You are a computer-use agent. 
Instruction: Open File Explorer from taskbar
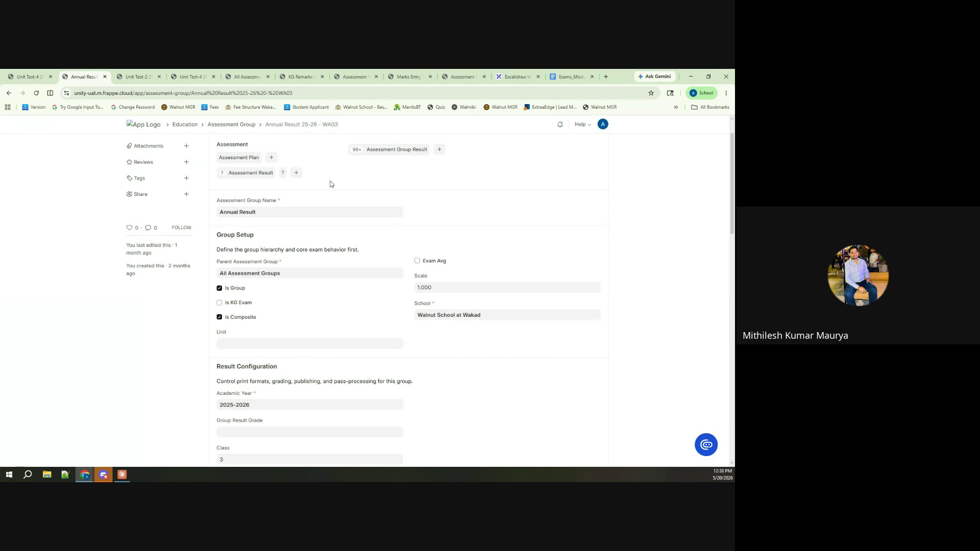[47, 475]
